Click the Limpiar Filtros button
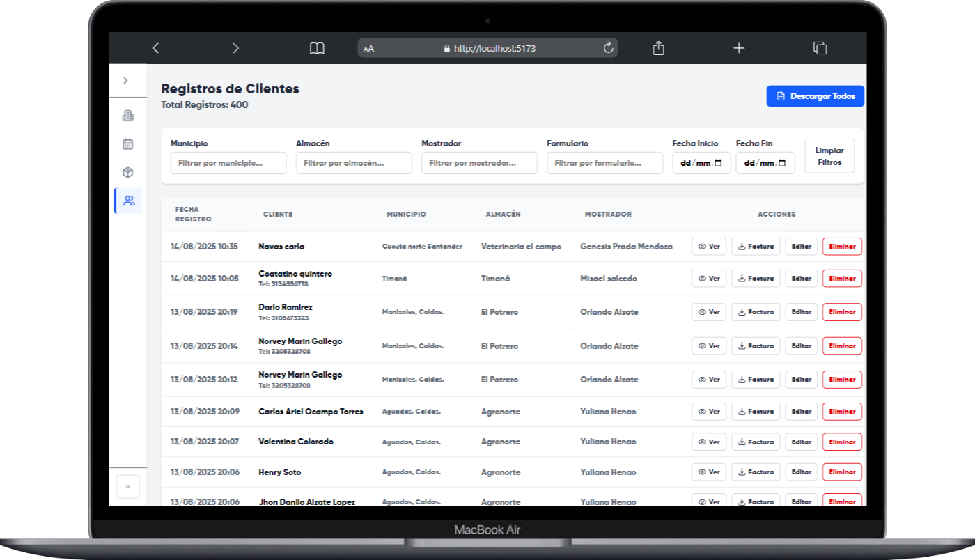The height and width of the screenshot is (560, 975). (829, 156)
